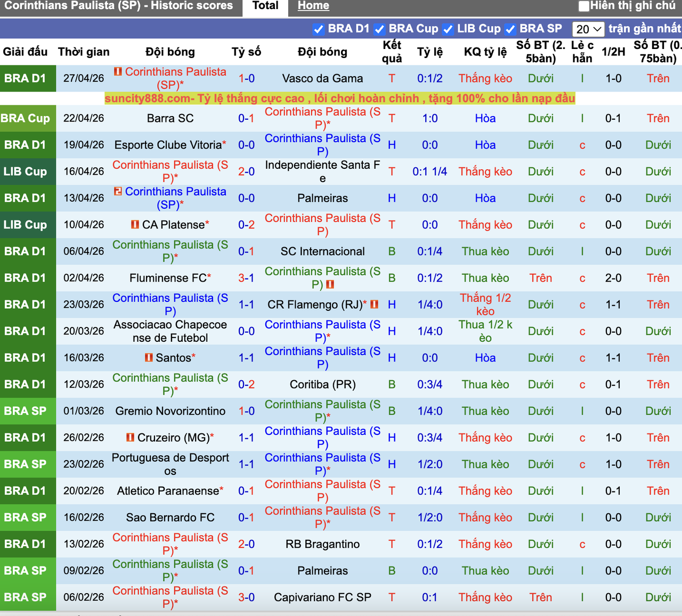Click Thắng 1/2 kèo result in Flamengo row

(485, 305)
